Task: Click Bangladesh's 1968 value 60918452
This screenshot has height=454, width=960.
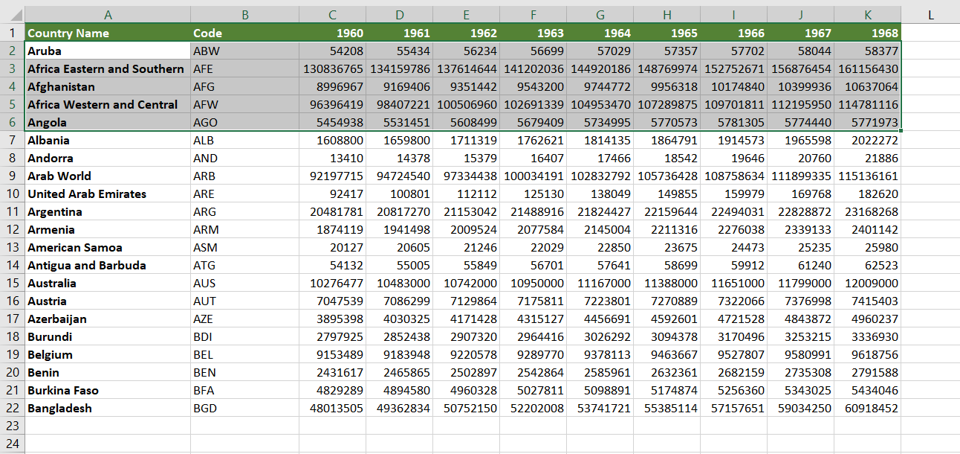Action: point(868,408)
